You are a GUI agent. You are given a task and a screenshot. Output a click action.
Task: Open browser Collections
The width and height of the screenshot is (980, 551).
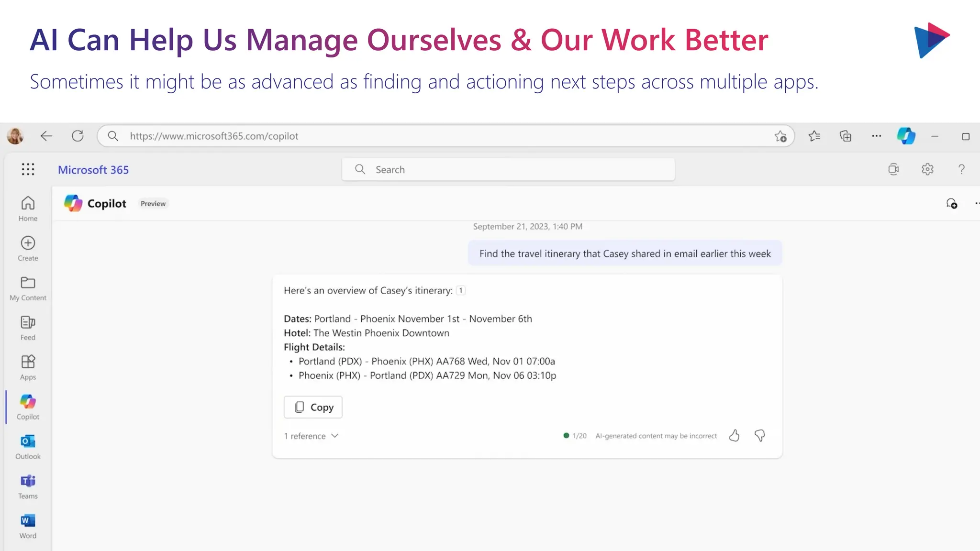coord(846,136)
